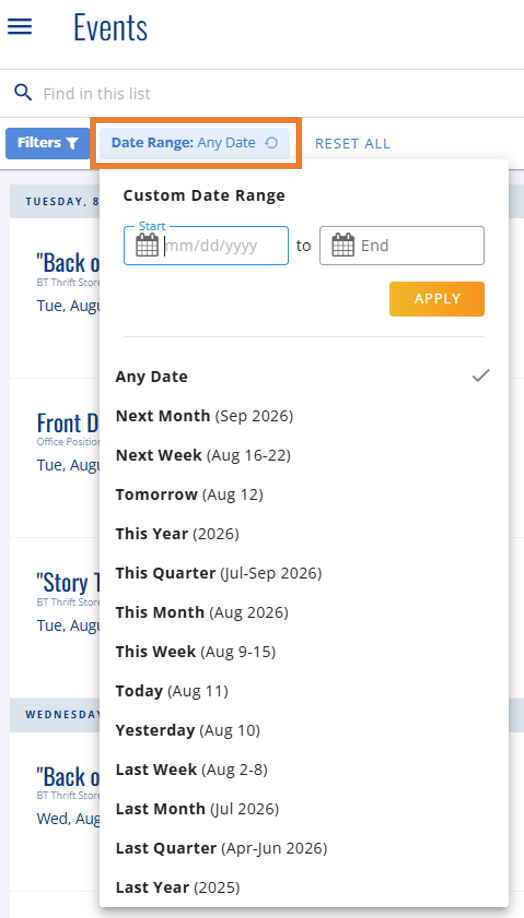The width and height of the screenshot is (524, 918).
Task: Expand the Date Range dropdown chip
Action: (x=195, y=143)
